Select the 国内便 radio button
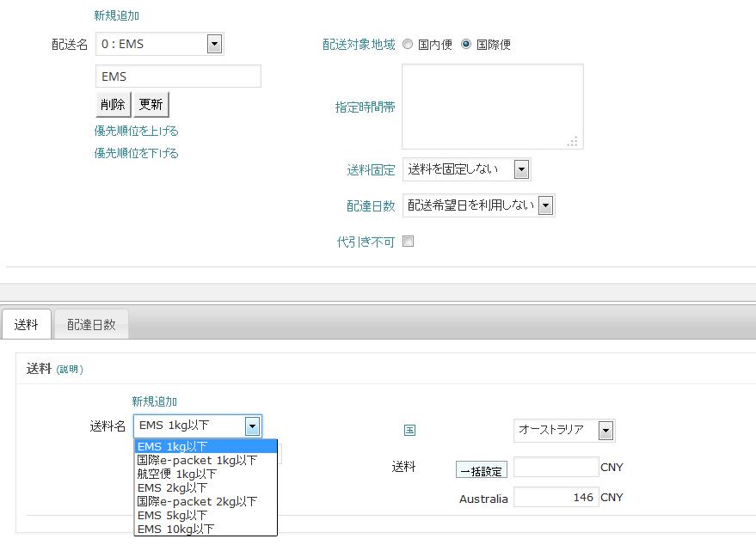 tap(408, 45)
